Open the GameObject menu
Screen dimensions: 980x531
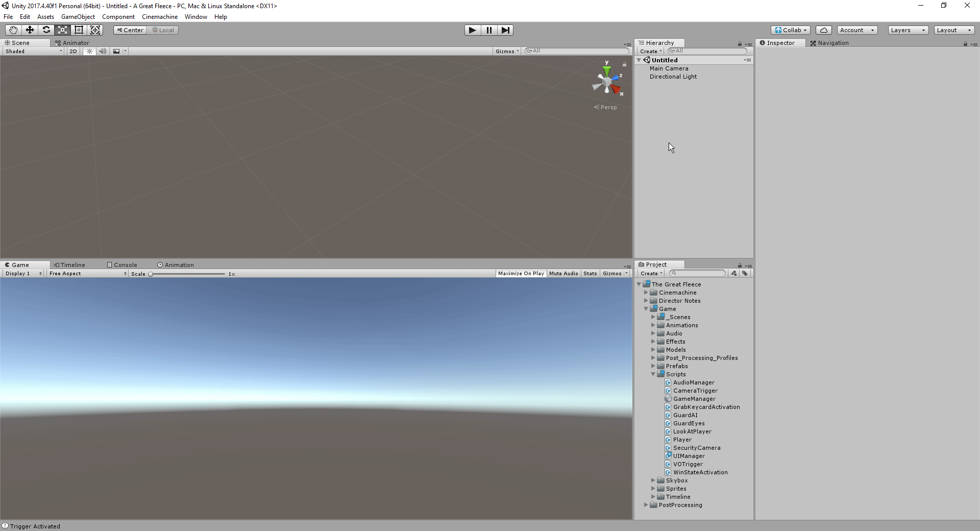(78, 16)
